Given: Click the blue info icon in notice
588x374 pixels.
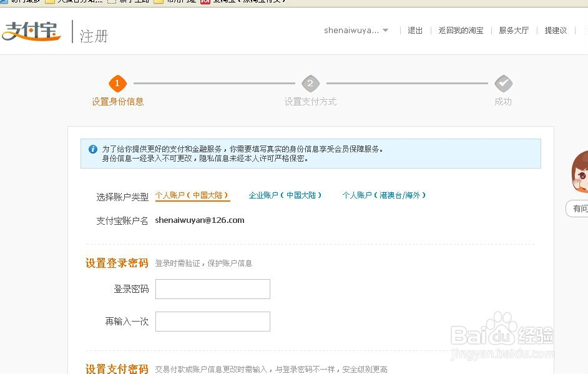Looking at the screenshot, I should coord(92,149).
